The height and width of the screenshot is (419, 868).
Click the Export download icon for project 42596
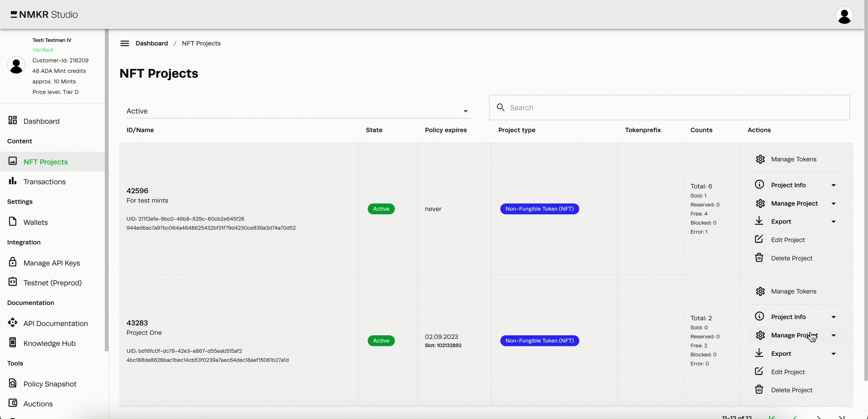(x=759, y=221)
